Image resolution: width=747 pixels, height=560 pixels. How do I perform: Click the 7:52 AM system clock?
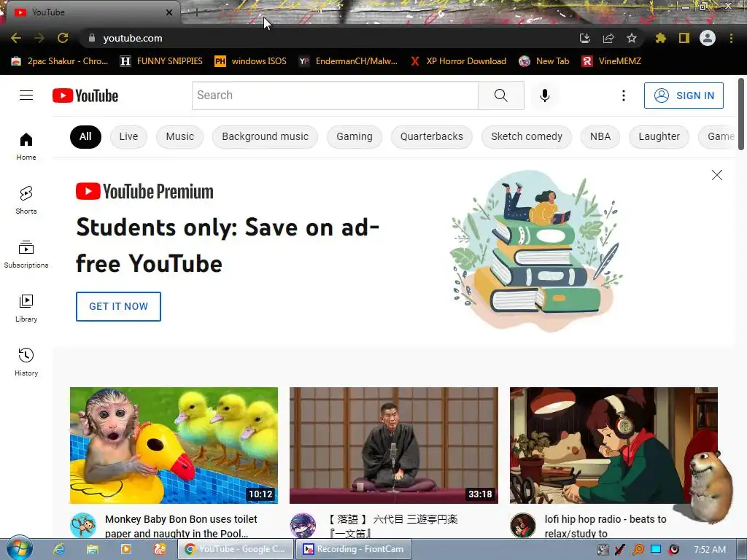click(x=710, y=550)
